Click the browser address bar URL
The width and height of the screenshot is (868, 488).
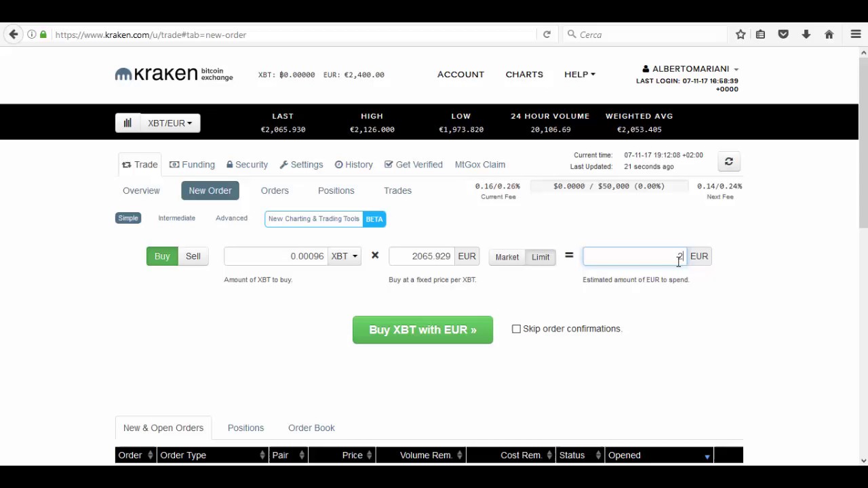click(x=151, y=35)
